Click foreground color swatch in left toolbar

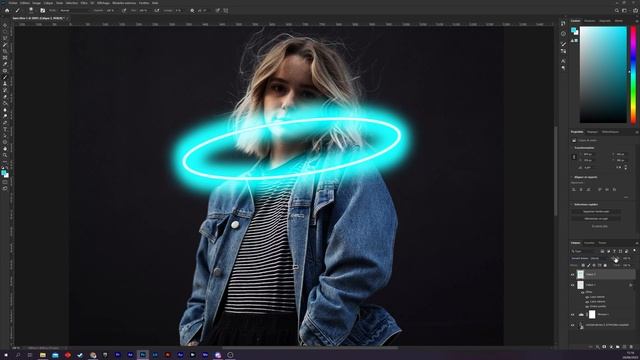pos(4,173)
